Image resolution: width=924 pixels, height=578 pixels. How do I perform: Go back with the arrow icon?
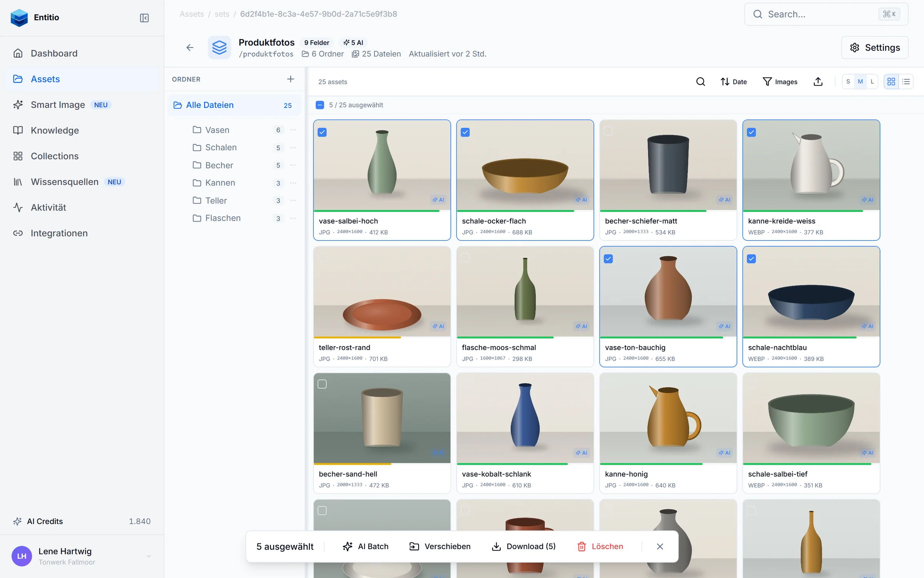click(x=190, y=47)
